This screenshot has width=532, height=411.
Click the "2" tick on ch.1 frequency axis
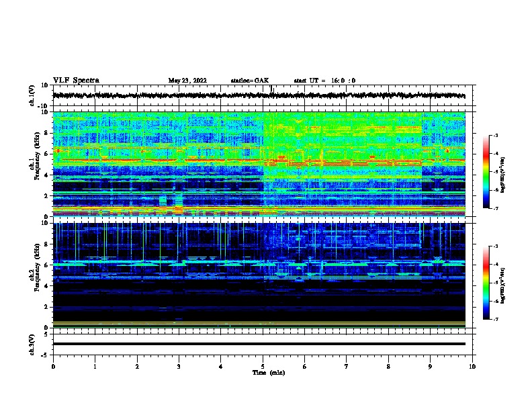click(x=46, y=195)
